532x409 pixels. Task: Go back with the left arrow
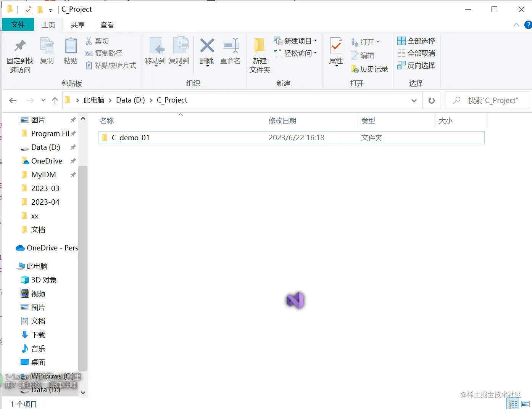tap(13, 100)
